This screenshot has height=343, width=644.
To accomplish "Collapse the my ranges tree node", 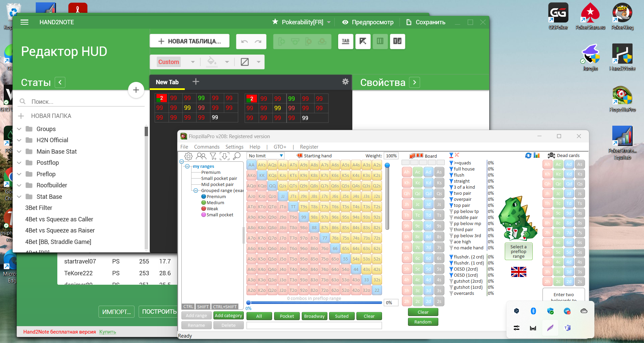I will pyautogui.click(x=187, y=166).
